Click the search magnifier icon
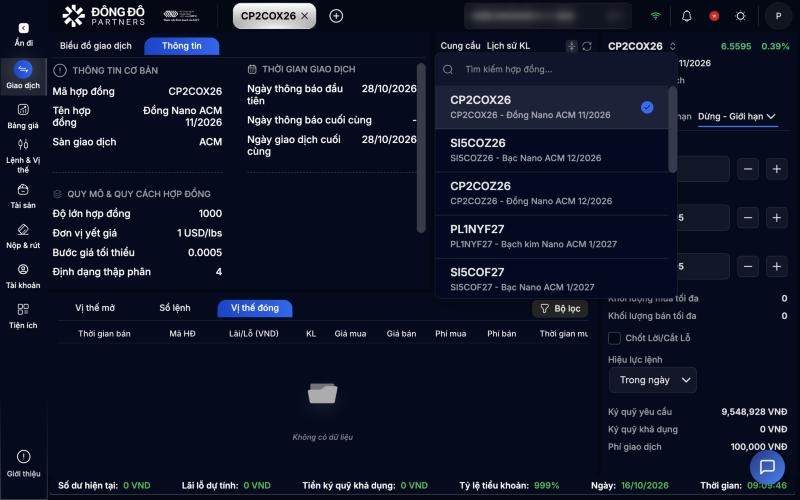This screenshot has height=500, width=800. click(x=448, y=69)
